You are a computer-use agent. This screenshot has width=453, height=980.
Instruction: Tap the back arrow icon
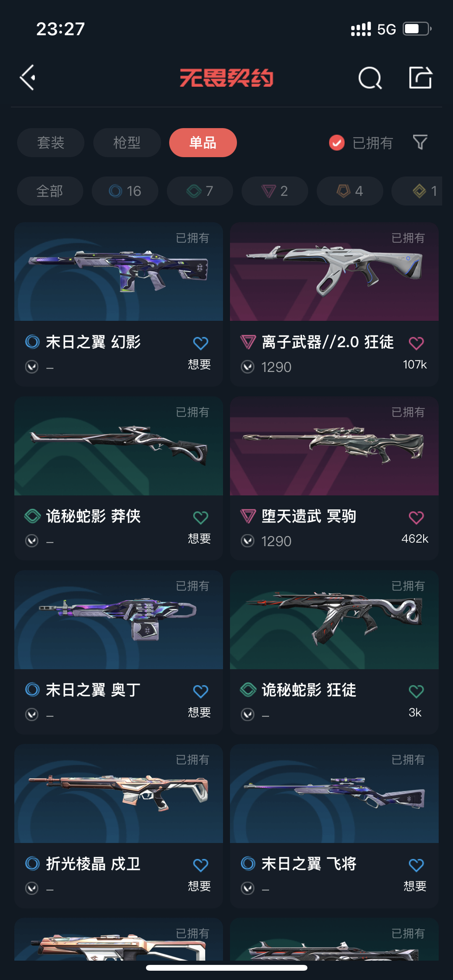(x=28, y=78)
